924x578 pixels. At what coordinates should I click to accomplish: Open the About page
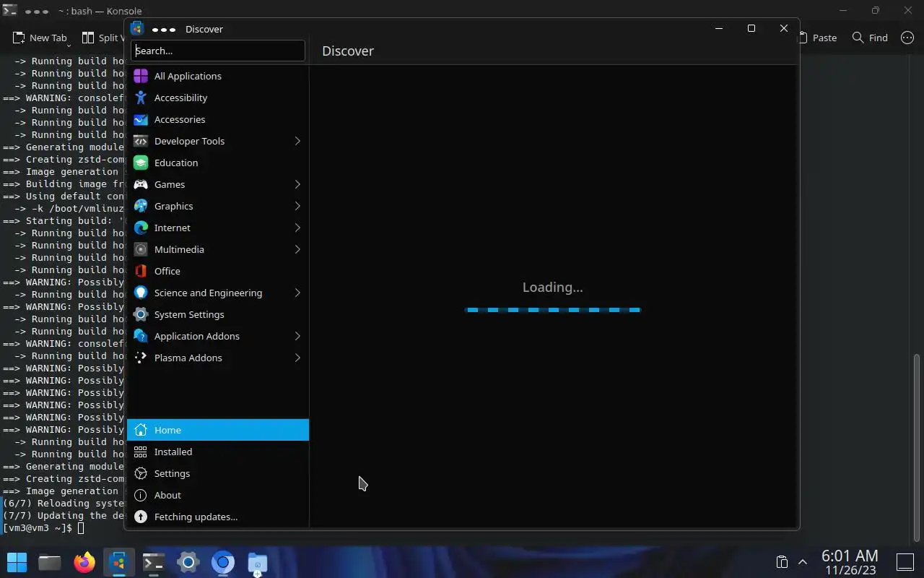coord(218,495)
